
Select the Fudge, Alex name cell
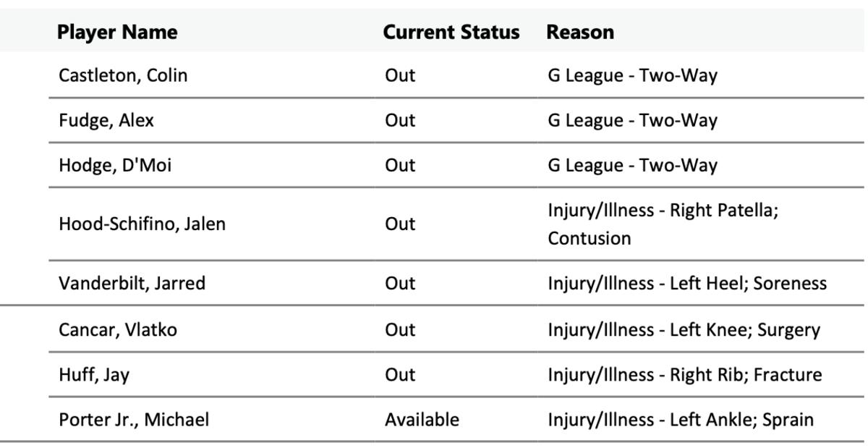106,120
